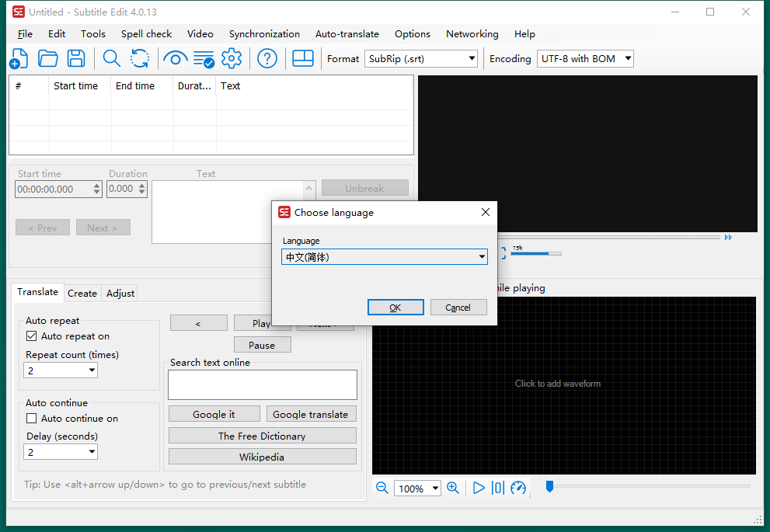
Task: Click Cancel in Choose language dialog
Action: (x=458, y=308)
